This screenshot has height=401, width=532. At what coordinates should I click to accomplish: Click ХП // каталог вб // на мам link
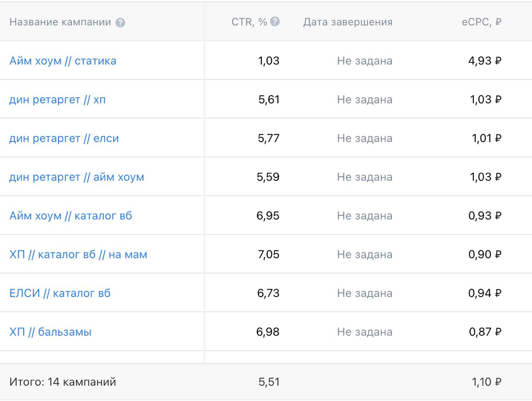coord(78,254)
